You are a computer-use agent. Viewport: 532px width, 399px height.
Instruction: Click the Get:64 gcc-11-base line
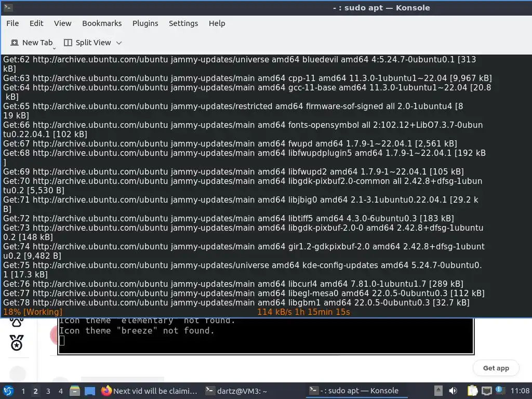coord(247,92)
